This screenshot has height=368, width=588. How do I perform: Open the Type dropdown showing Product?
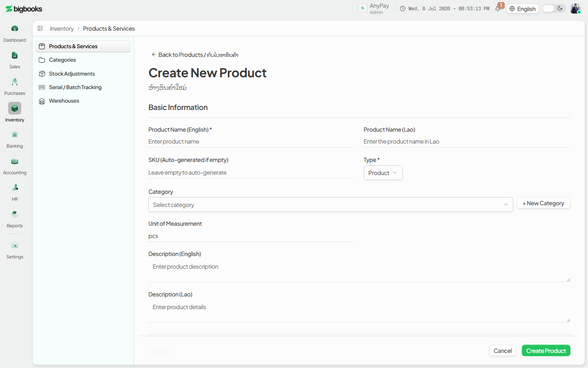click(383, 173)
